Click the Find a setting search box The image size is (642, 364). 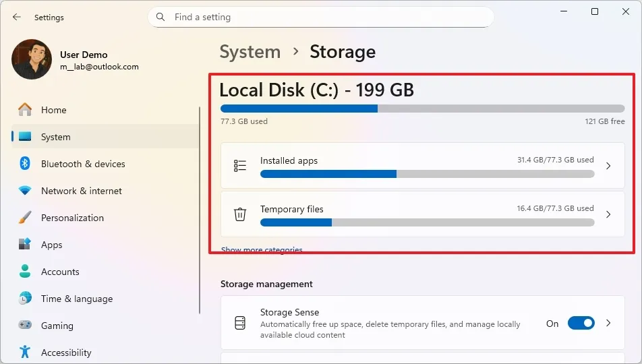[x=320, y=18]
